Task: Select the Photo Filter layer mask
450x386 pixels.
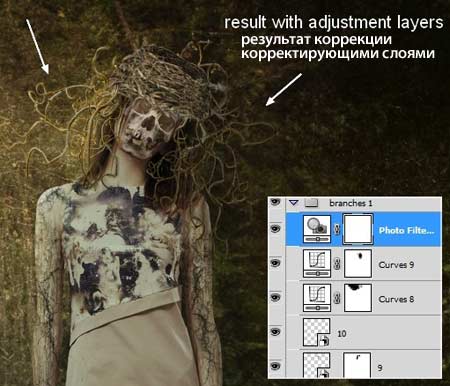Action: (x=358, y=229)
